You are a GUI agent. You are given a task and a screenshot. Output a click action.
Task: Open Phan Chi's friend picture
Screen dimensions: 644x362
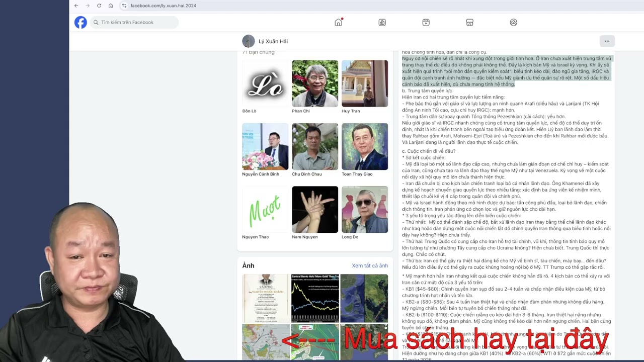pyautogui.click(x=315, y=83)
